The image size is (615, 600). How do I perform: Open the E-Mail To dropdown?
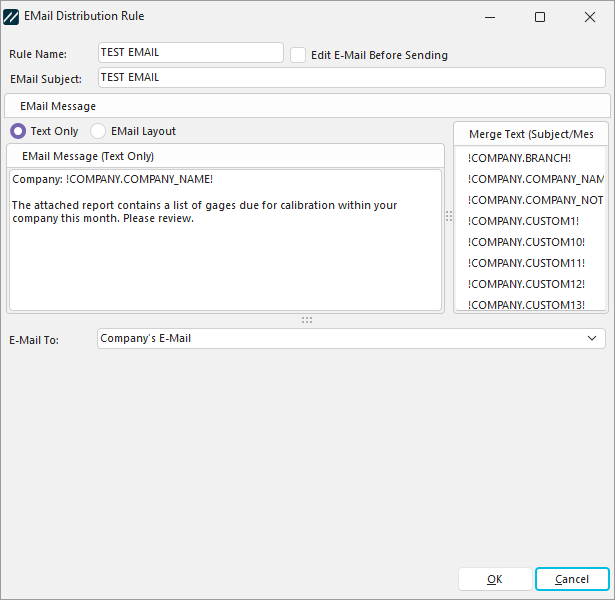[351, 339]
